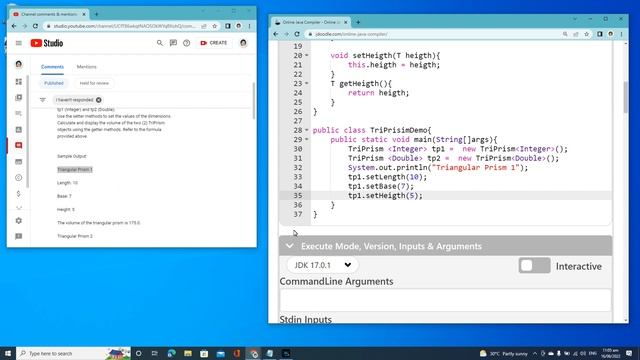Click JDoodle page vertical scrollbar
The height and width of the screenshot is (360, 640).
(626, 98)
